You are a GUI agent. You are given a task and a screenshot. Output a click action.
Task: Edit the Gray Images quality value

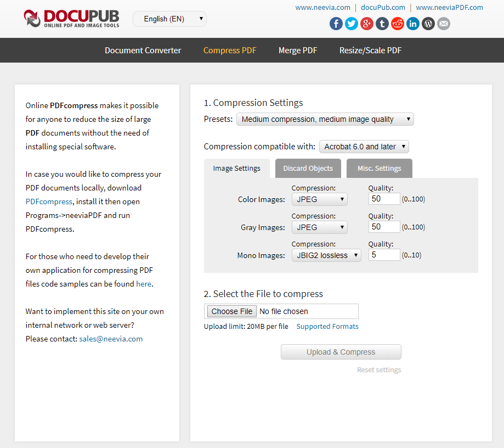pos(384,226)
